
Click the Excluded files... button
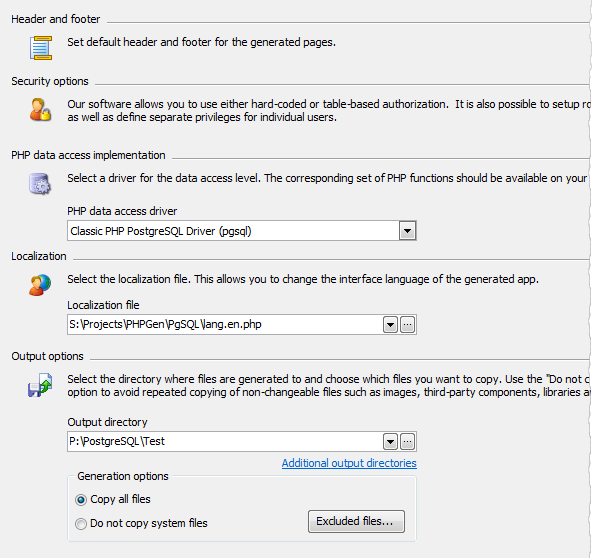tap(356, 521)
